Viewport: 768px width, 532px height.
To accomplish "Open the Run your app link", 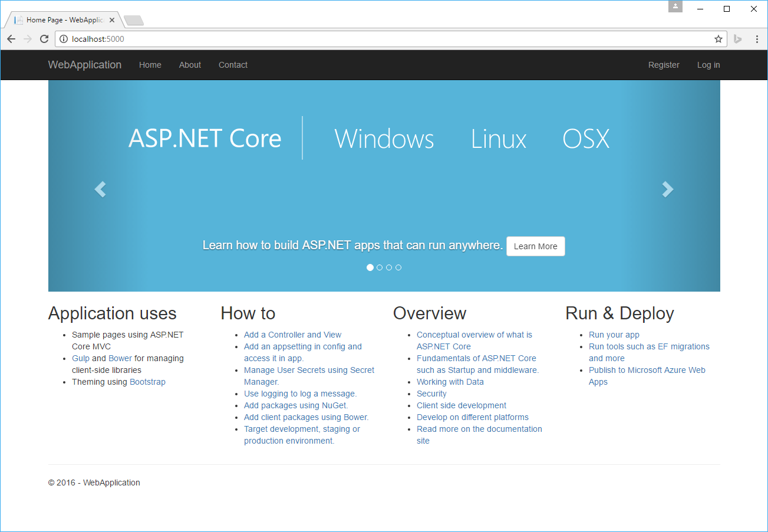I will [x=614, y=335].
